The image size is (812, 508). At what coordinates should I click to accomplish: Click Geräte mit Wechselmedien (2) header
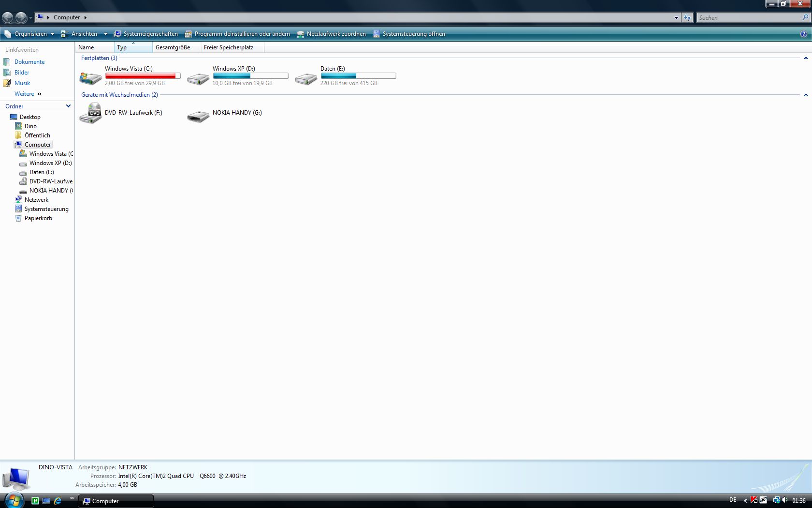coord(119,95)
